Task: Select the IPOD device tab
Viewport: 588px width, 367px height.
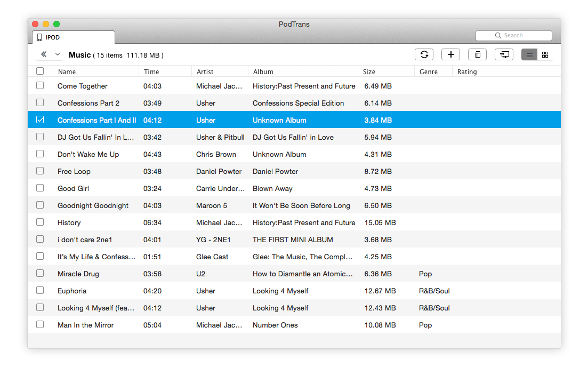Action: [x=74, y=37]
